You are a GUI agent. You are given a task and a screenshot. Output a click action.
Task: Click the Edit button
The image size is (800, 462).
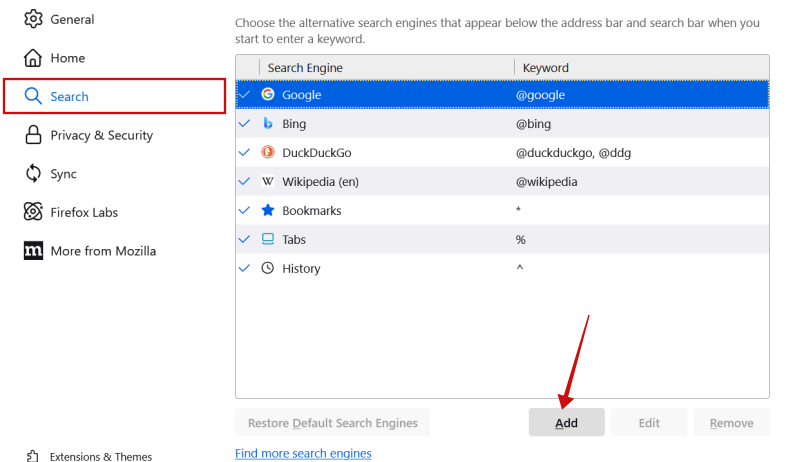coord(649,422)
